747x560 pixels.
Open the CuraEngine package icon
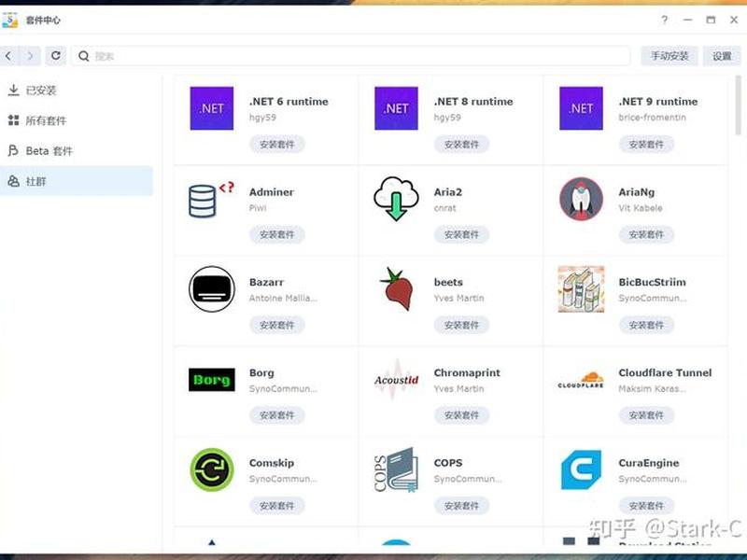[581, 469]
